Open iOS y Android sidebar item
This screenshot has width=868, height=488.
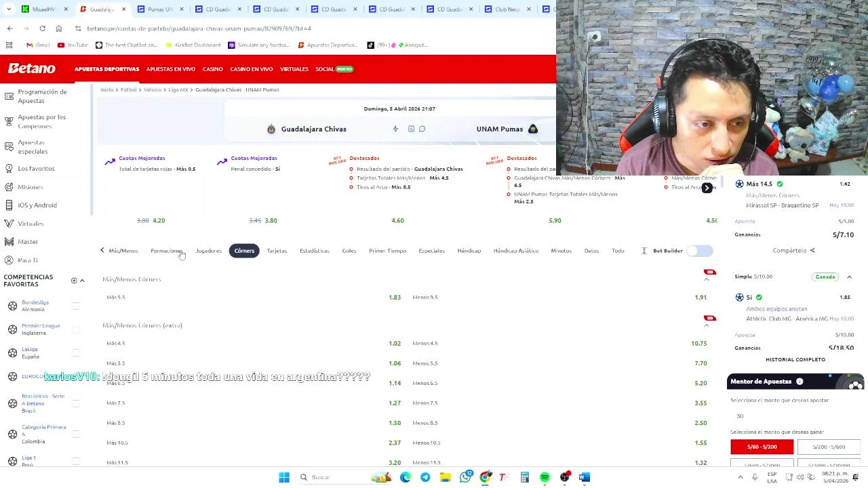coord(37,205)
